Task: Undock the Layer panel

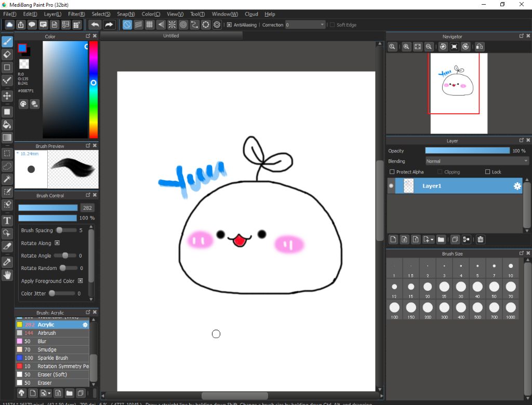Action: point(522,140)
